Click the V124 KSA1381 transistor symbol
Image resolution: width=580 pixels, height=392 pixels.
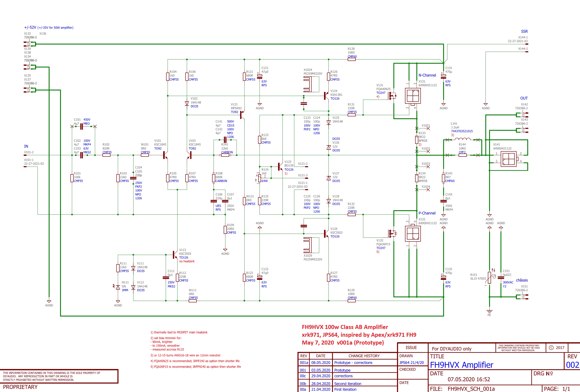click(326, 96)
